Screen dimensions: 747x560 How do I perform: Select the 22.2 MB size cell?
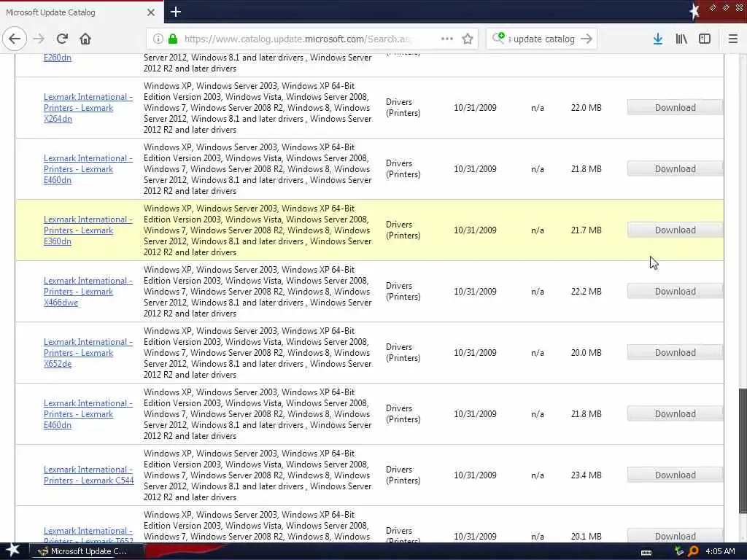(586, 292)
